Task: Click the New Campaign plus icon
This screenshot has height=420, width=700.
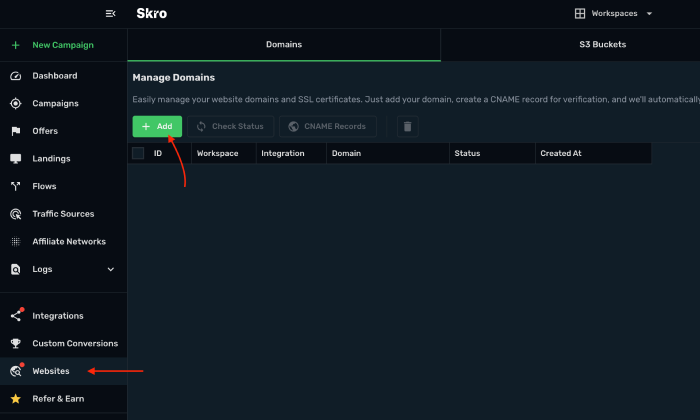Action: point(16,45)
